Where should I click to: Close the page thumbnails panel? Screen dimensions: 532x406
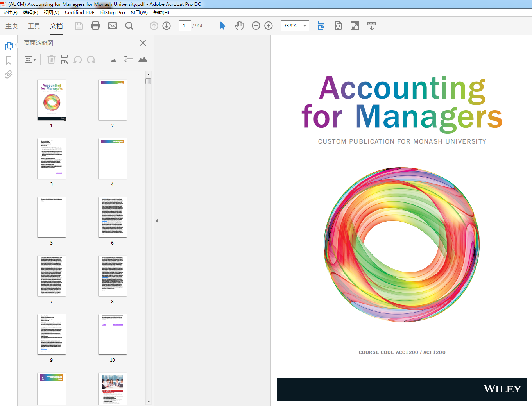click(x=143, y=43)
